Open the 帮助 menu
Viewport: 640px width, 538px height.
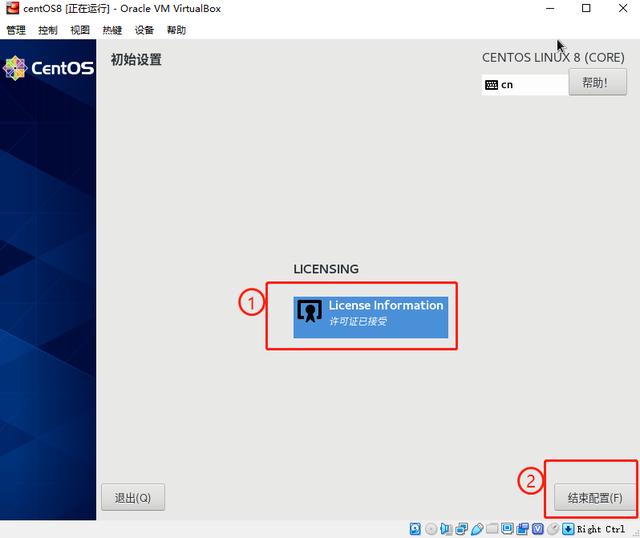click(x=176, y=30)
